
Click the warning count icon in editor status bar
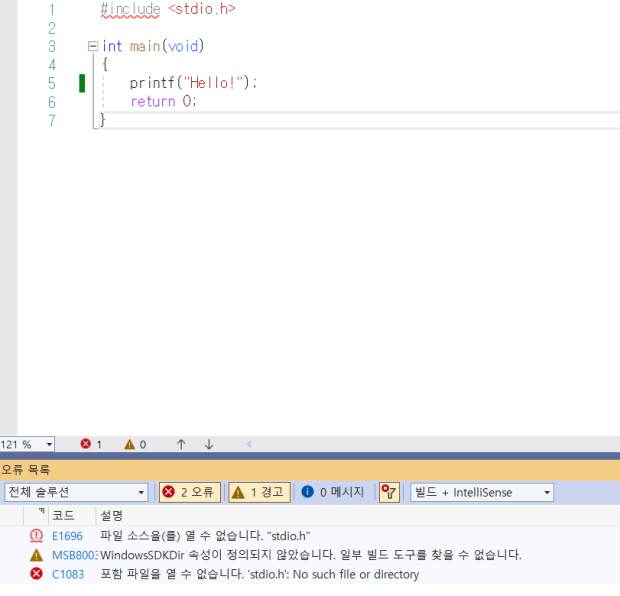(129, 444)
